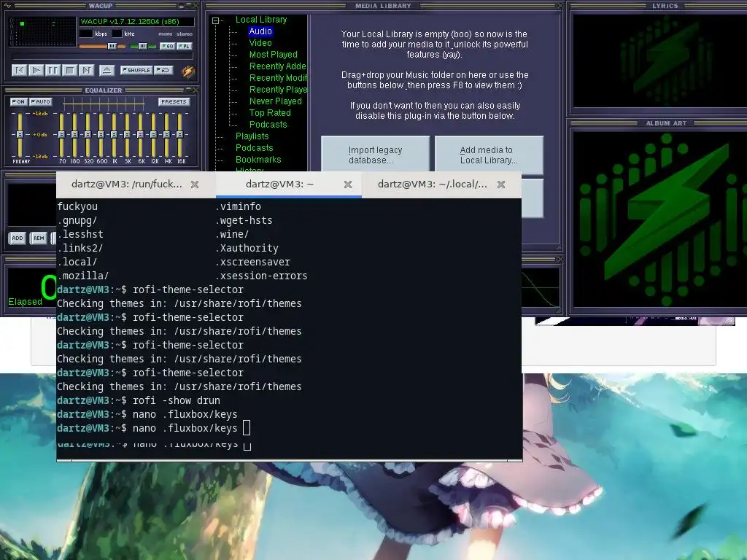The image size is (747, 560).
Task: Select Recently Modified in library tree
Action: point(278,78)
